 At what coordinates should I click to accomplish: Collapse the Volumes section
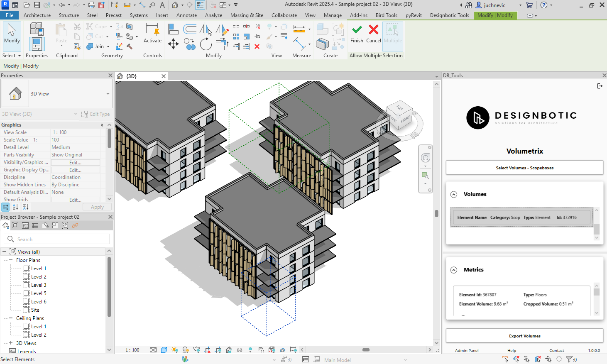[x=454, y=194]
